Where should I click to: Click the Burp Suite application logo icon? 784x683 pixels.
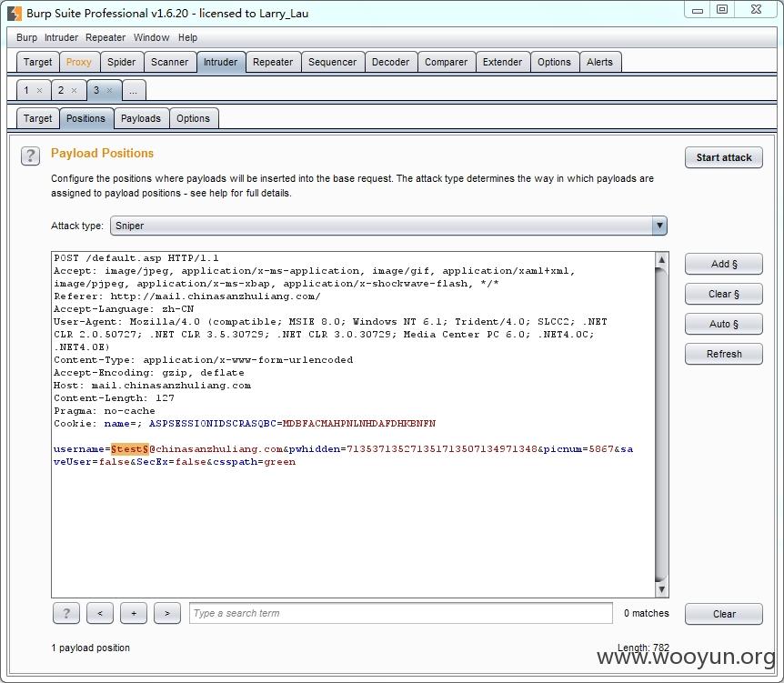[x=15, y=14]
